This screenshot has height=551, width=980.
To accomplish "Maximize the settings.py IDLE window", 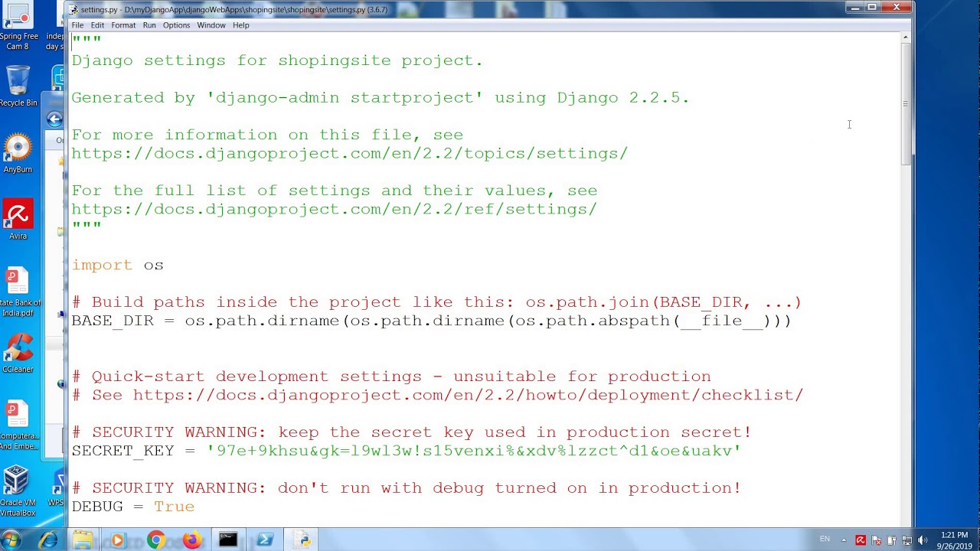I will click(872, 8).
